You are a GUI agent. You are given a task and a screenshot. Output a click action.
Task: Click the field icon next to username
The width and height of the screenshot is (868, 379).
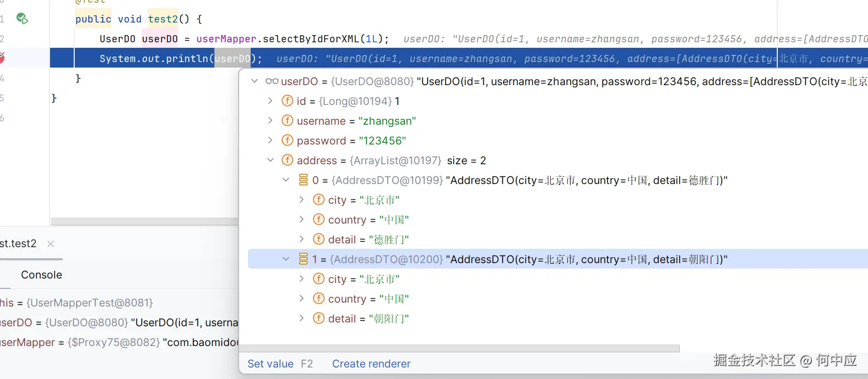tap(287, 121)
